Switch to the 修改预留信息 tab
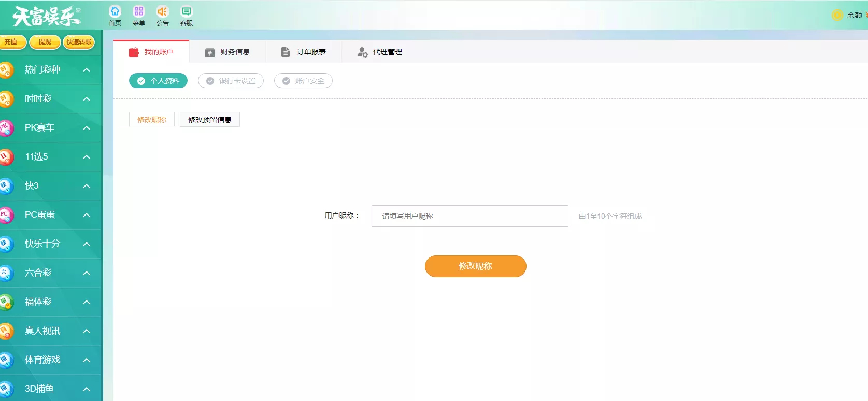The height and width of the screenshot is (401, 868). click(x=209, y=120)
